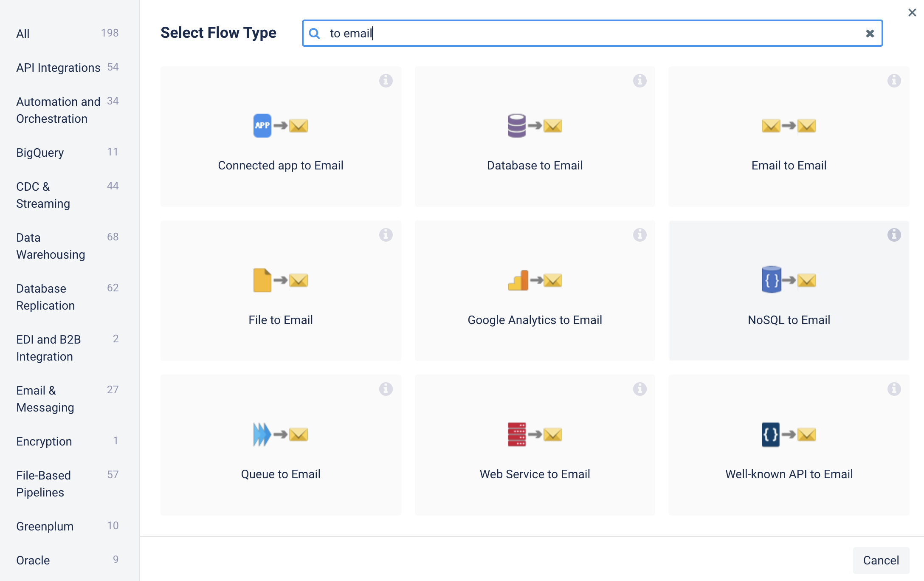Clear the search field text
The width and height of the screenshot is (924, 581).
[x=870, y=33]
